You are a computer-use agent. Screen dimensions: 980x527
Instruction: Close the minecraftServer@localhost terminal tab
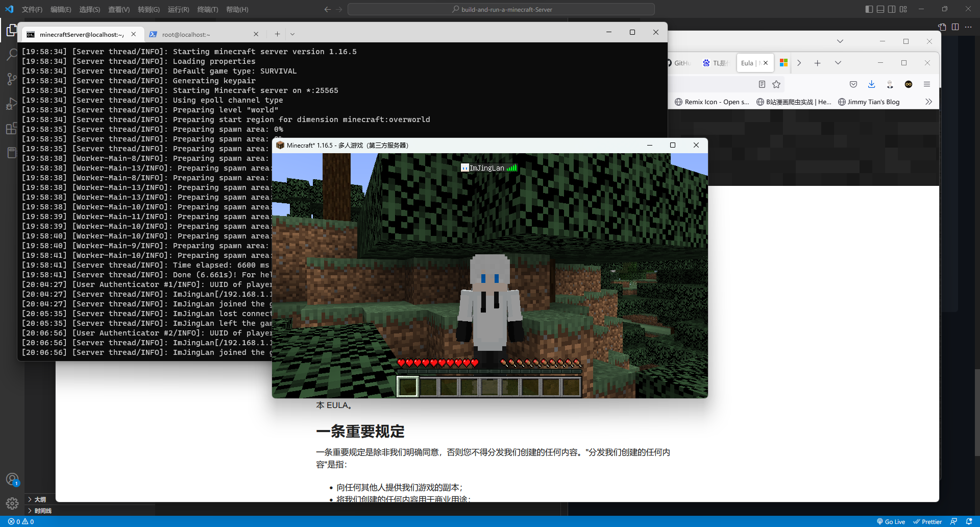(133, 34)
